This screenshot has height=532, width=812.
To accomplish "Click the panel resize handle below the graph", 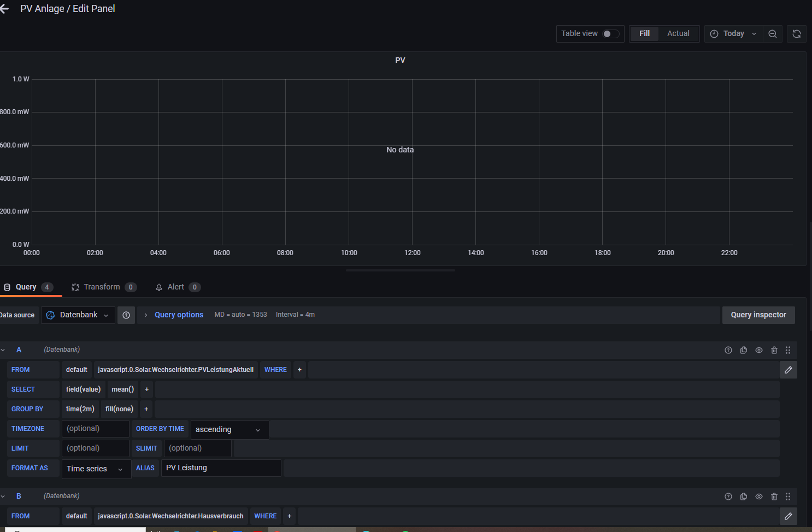I will pyautogui.click(x=400, y=270).
